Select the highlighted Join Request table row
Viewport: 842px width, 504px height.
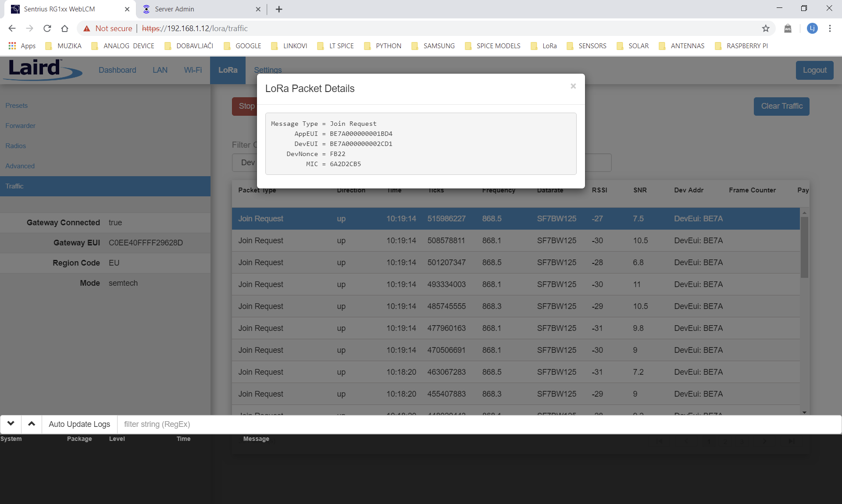pos(439,218)
